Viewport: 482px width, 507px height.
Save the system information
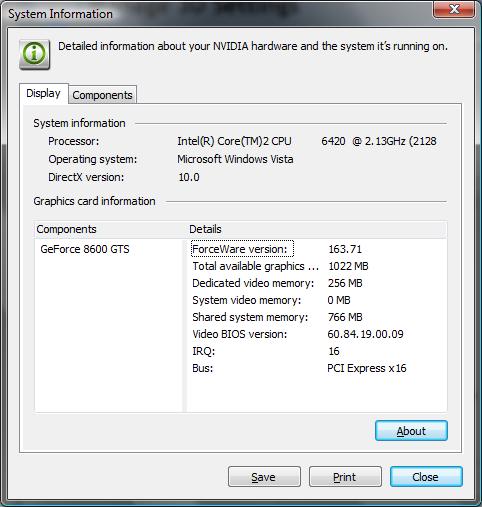point(264,476)
